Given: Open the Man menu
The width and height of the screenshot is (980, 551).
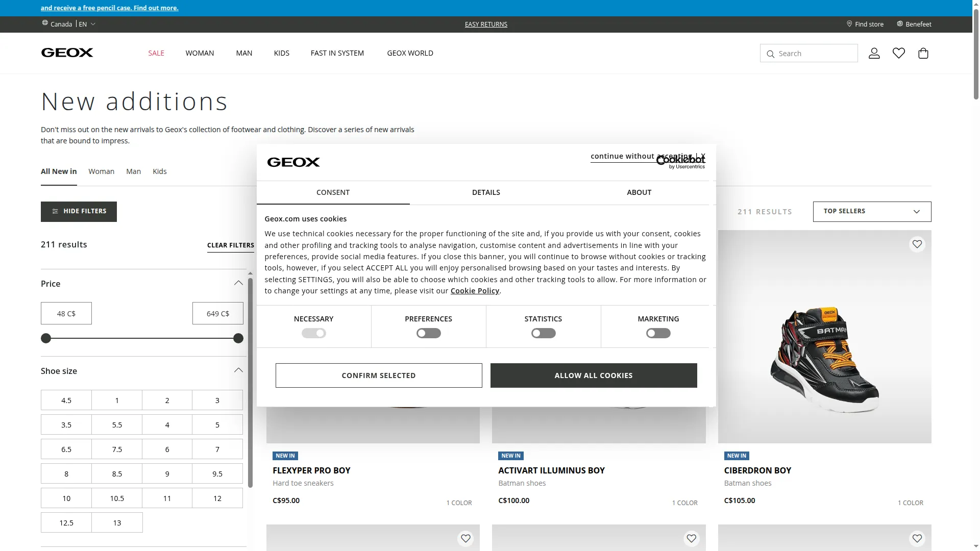Looking at the screenshot, I should [x=244, y=53].
